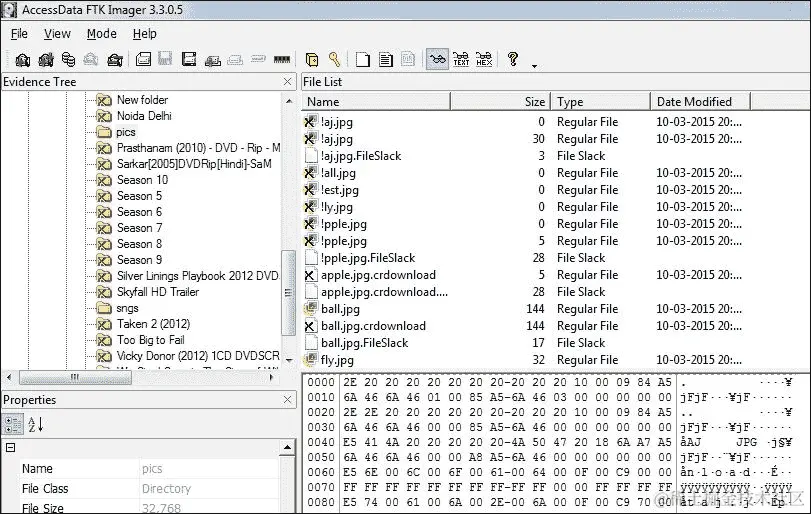Click the grayed Create Custom Content Image icon
811x514 pixels.
click(235, 60)
